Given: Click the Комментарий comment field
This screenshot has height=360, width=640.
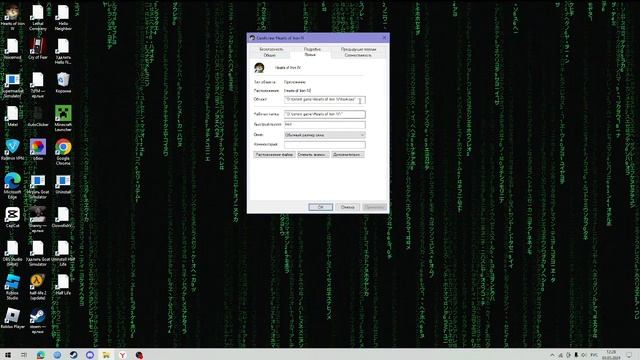Looking at the screenshot, I should click(x=324, y=144).
